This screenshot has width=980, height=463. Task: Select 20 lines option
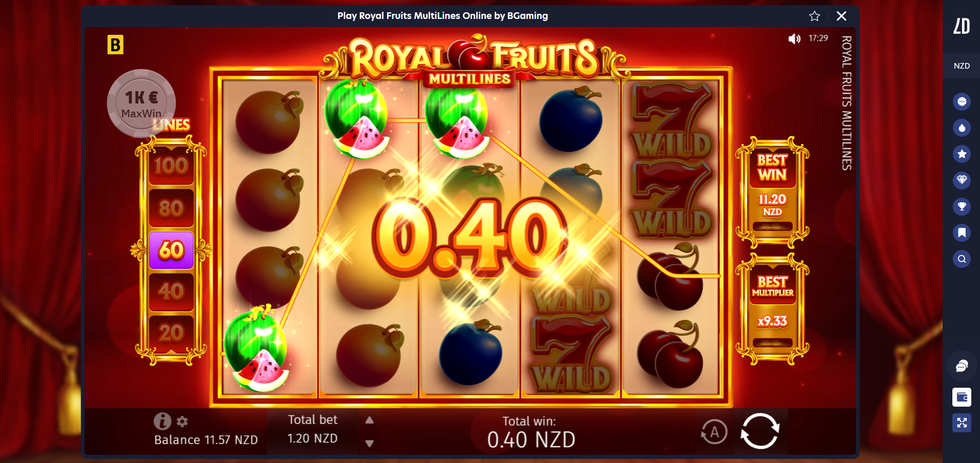(171, 333)
